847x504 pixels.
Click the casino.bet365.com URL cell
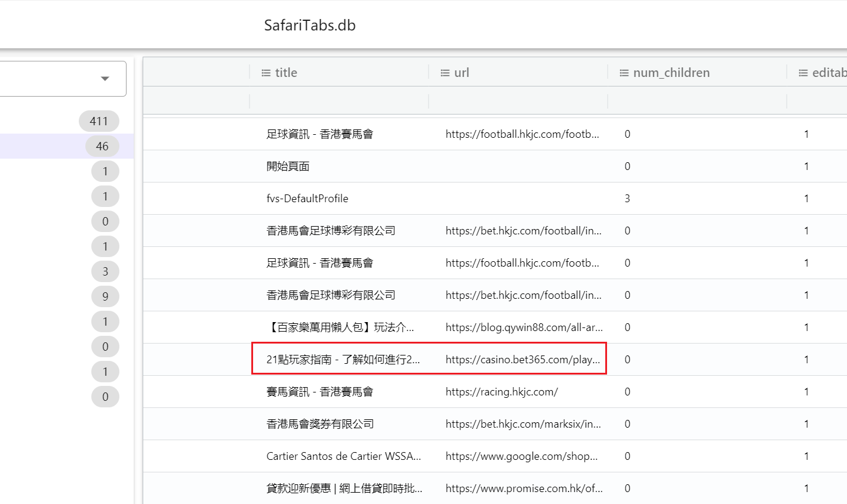(x=523, y=360)
